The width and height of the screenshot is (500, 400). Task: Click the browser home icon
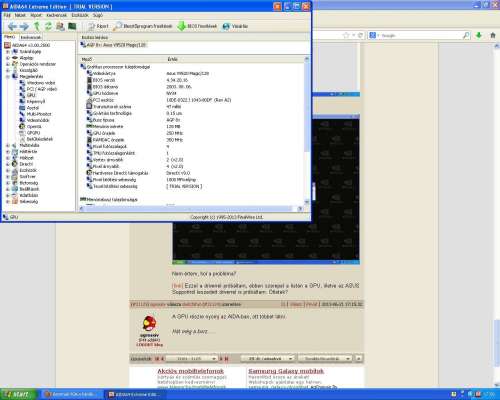click(x=493, y=35)
